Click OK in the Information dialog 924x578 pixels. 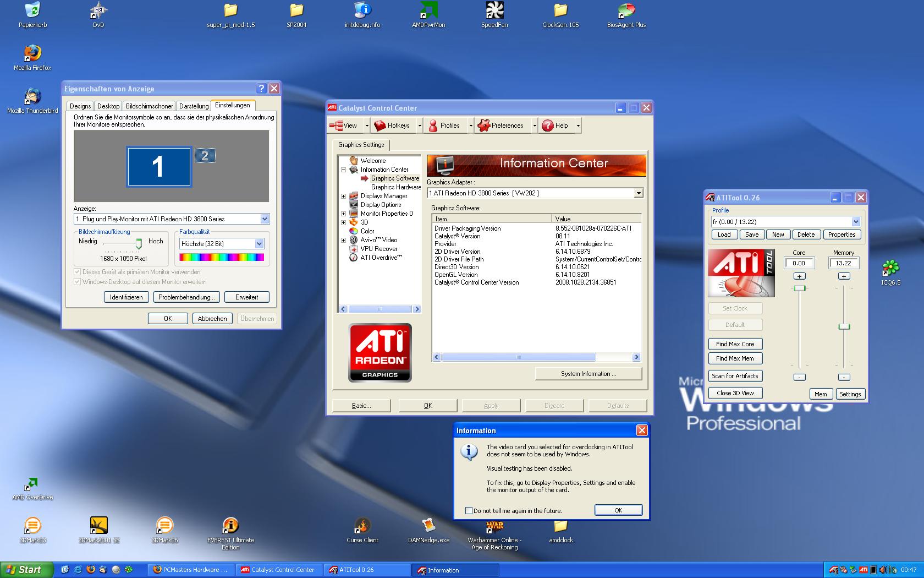[618, 510]
